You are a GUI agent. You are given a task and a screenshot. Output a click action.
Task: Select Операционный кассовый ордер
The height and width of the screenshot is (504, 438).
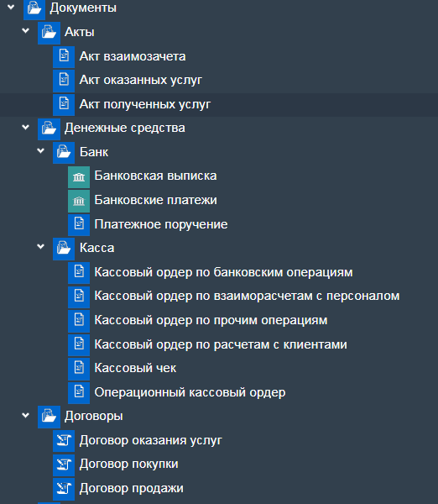190,392
